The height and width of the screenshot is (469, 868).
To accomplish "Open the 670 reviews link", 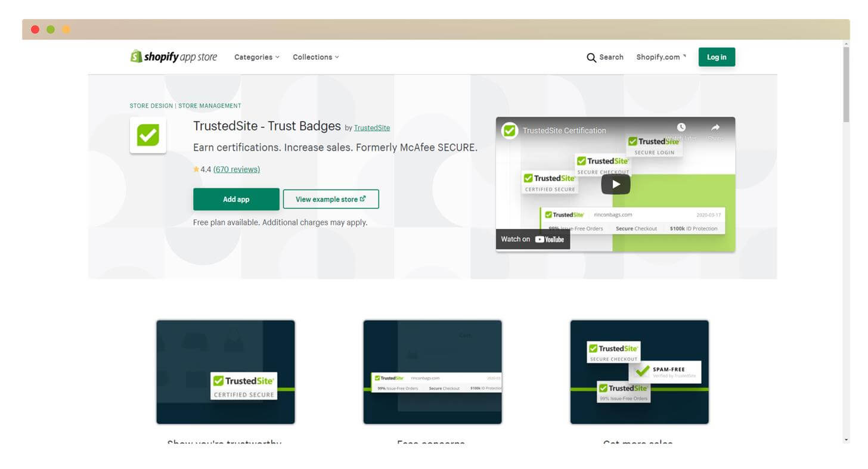I will click(x=237, y=169).
